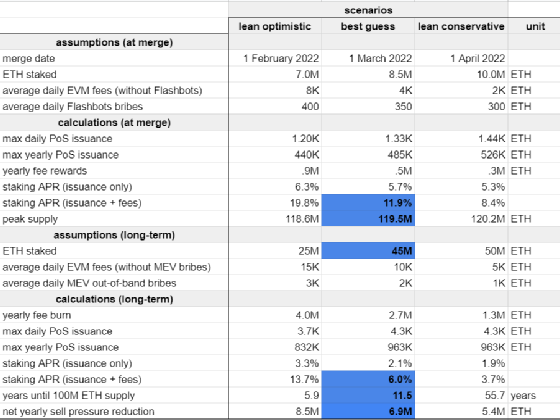Click the 'unit' column header cell

tap(535, 26)
